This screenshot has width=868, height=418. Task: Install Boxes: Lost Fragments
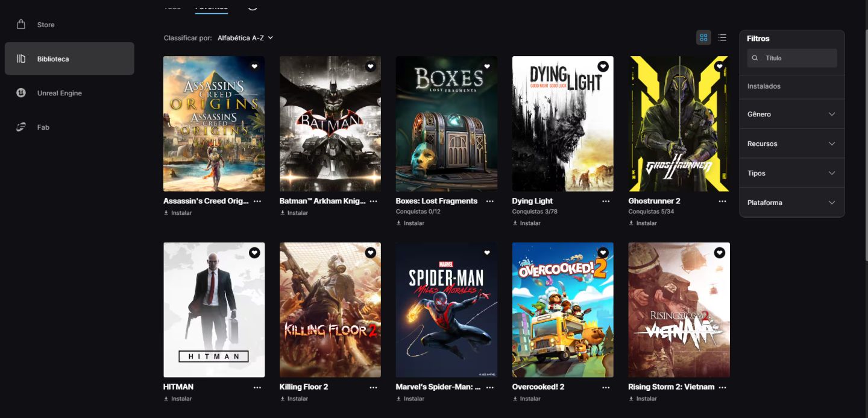[410, 223]
